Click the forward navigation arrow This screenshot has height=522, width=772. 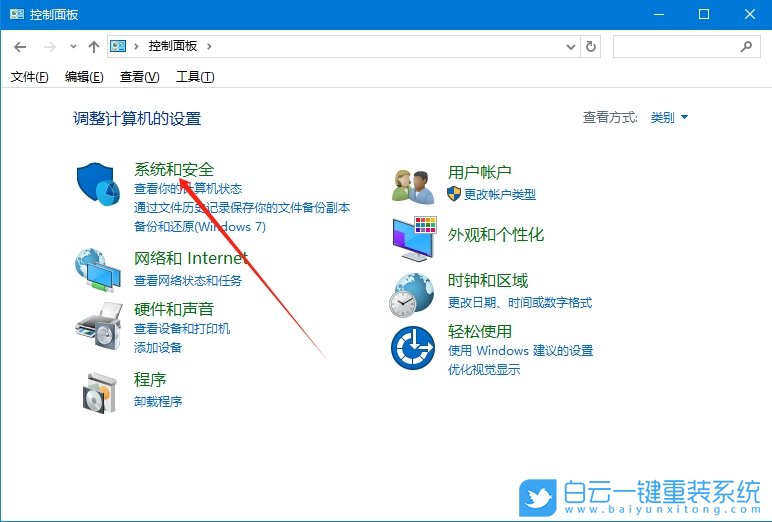[x=50, y=47]
